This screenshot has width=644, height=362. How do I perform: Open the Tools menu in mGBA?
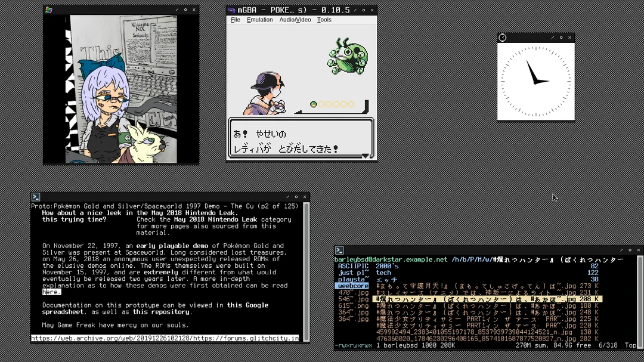pos(324,20)
